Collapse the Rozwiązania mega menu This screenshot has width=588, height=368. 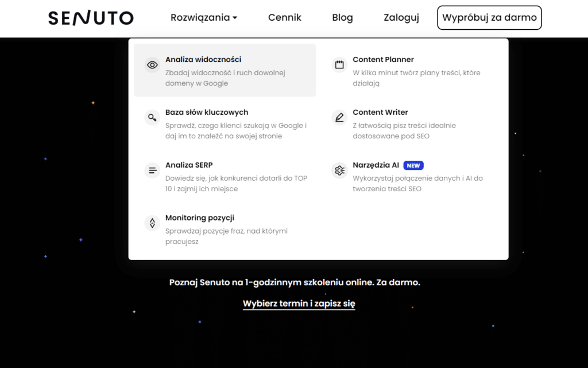coord(204,17)
